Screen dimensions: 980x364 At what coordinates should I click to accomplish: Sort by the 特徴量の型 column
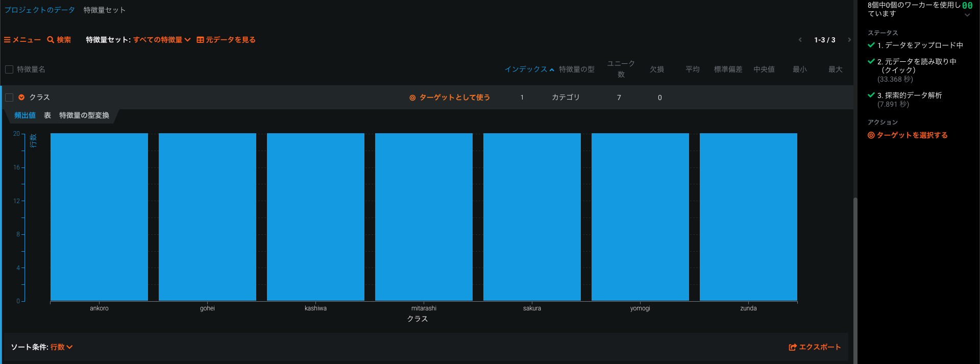point(577,69)
